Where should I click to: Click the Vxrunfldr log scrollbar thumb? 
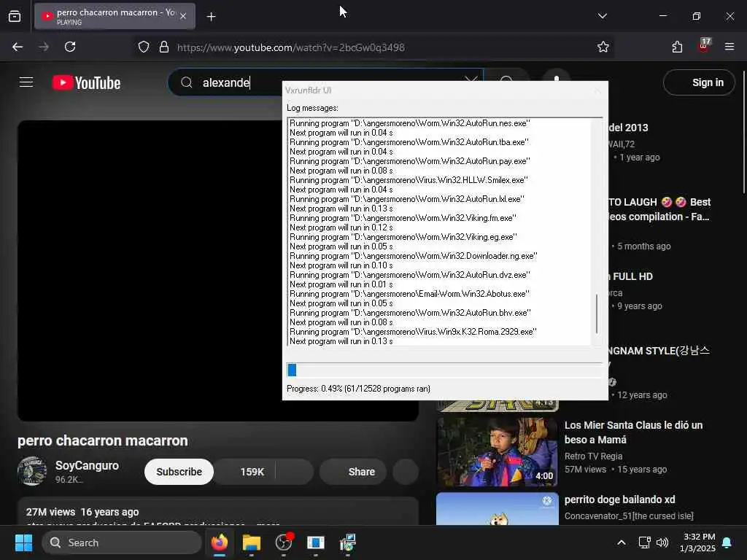(x=597, y=314)
